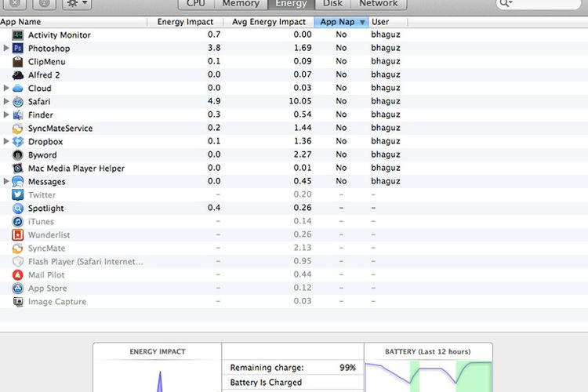Click the quit process toolbar button
Viewport: 588px width, 392px height.
pyautogui.click(x=14, y=3)
